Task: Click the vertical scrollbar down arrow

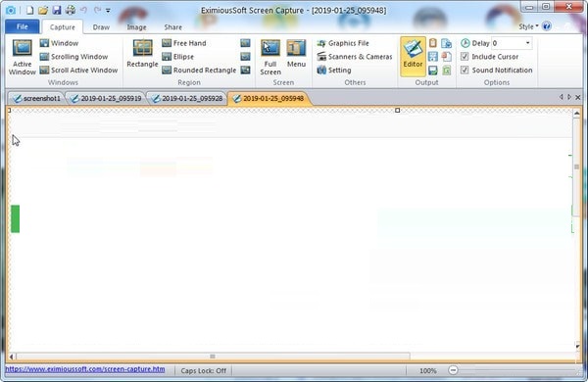Action: (577, 347)
